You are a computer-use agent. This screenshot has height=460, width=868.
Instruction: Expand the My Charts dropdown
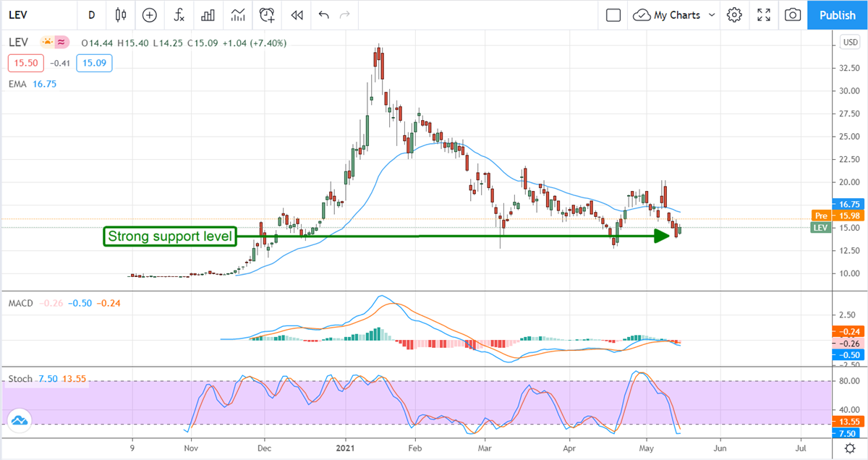(674, 14)
